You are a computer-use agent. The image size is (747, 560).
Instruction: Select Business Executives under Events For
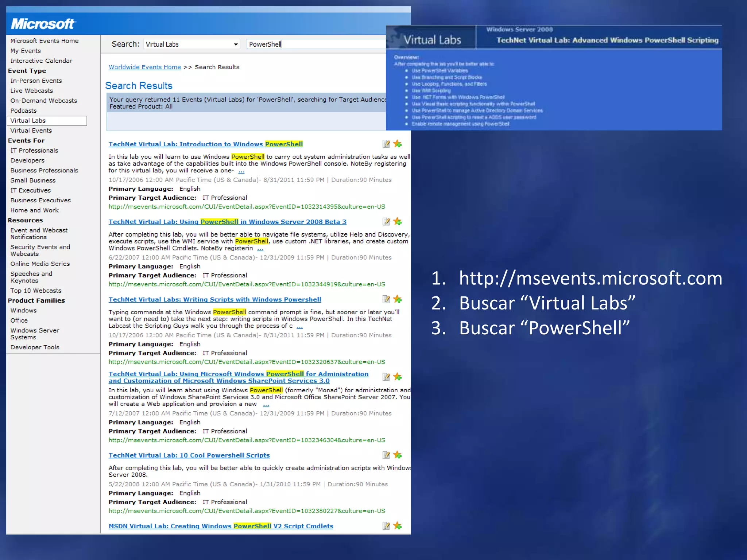click(40, 200)
